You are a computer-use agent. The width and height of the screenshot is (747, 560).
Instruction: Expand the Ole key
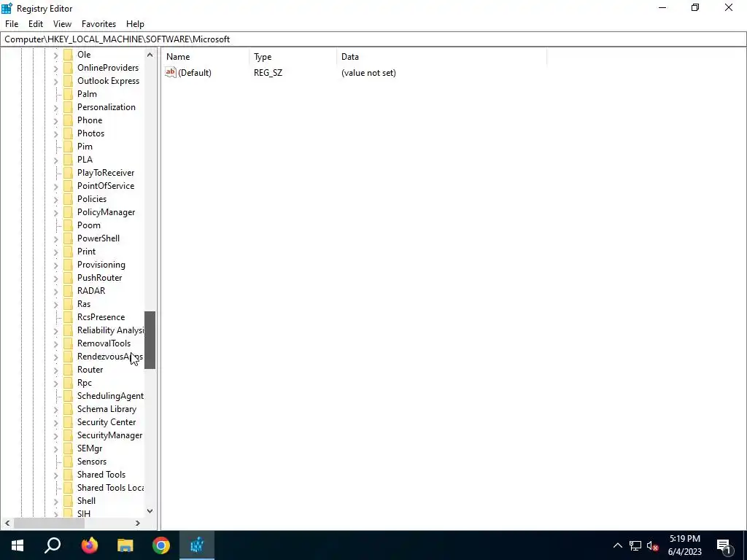pos(55,55)
